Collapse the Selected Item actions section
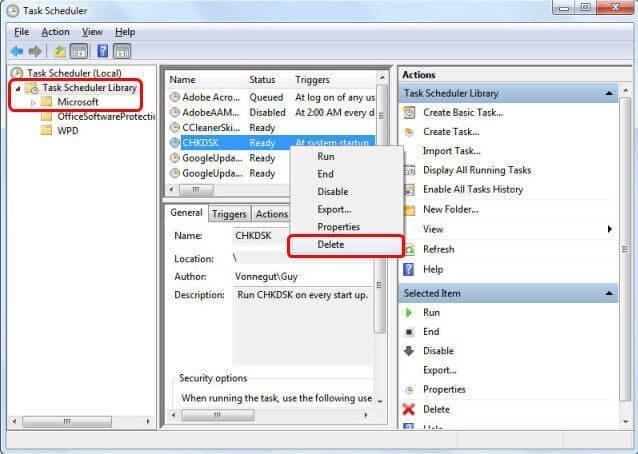The height and width of the screenshot is (454, 638). 609,293
